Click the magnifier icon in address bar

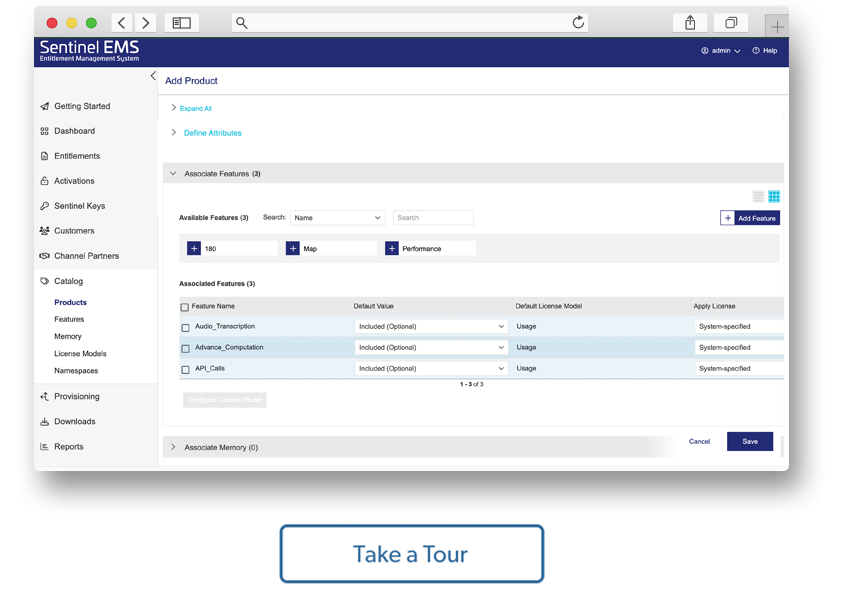click(x=242, y=23)
